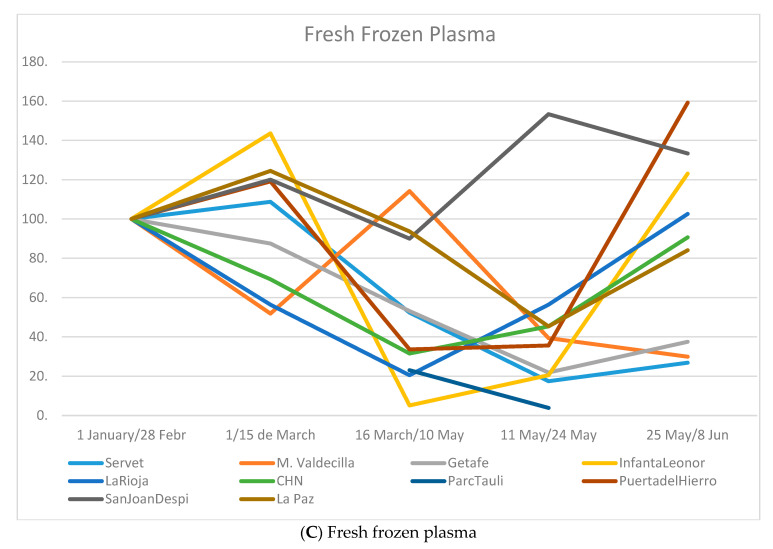Viewport: 773px width, 549px height.
Task: Click the PuertadelHierro legend swatch
Action: coord(599,481)
